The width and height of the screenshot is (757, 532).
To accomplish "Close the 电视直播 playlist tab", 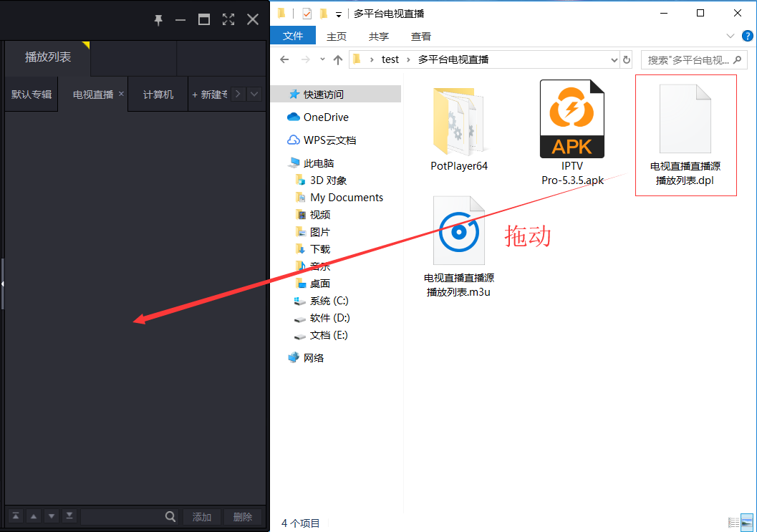I will tap(120, 92).
